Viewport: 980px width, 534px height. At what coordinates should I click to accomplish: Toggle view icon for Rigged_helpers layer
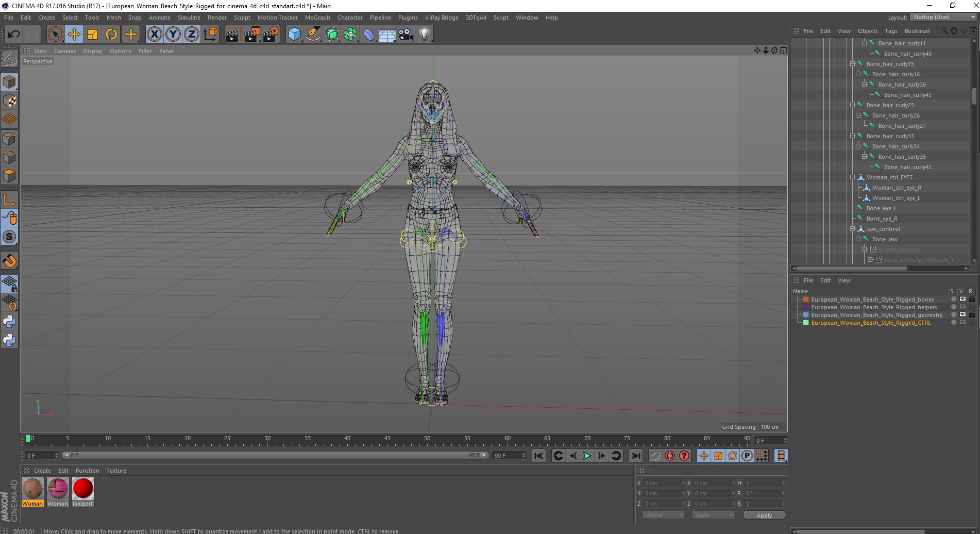[x=962, y=307]
